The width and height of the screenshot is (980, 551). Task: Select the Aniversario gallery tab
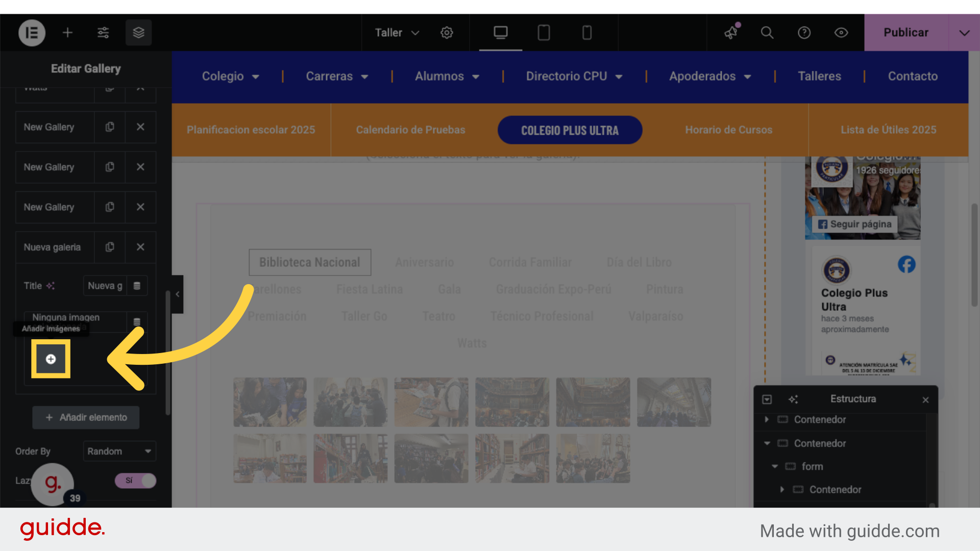(x=425, y=262)
